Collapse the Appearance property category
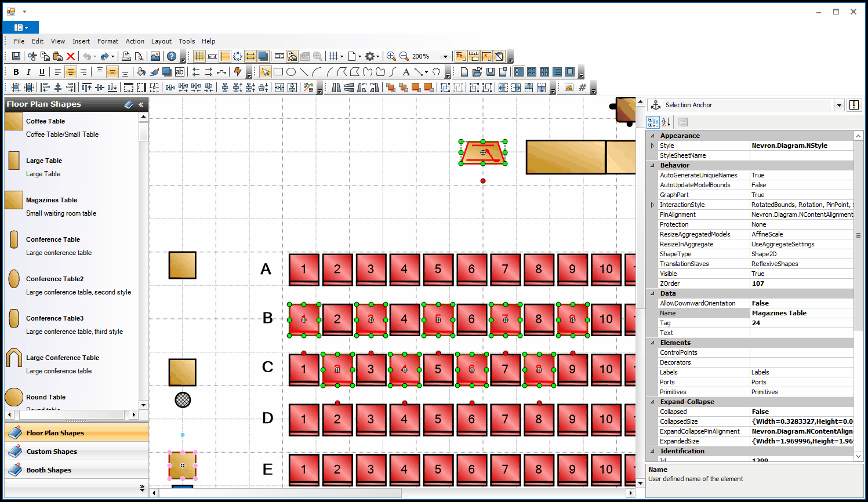The width and height of the screenshot is (868, 502). (652, 136)
